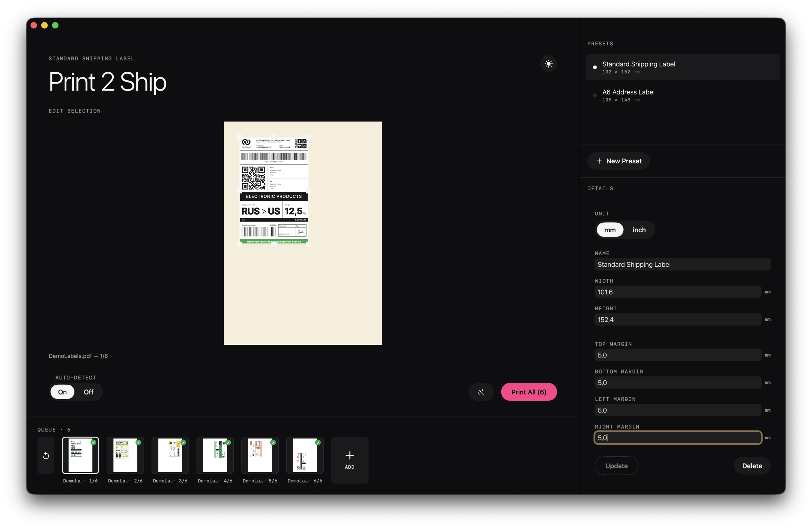
Task: Open queue thumbnail DemoLa 2/6
Action: point(125,455)
